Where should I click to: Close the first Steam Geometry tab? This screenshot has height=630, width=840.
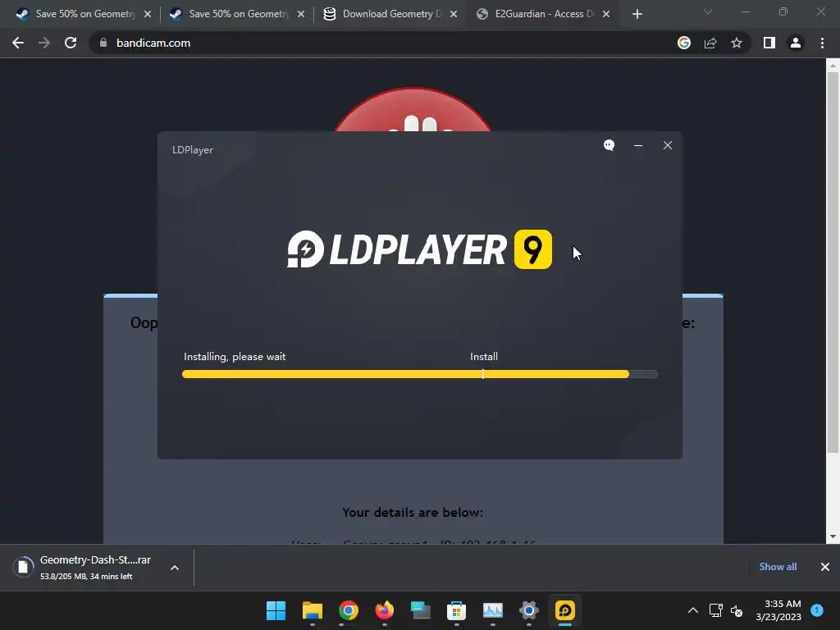pos(148,14)
